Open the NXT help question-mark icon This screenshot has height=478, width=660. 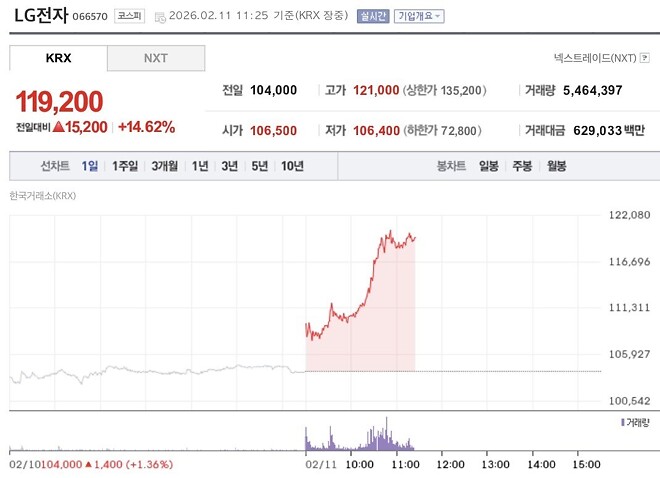(x=644, y=58)
